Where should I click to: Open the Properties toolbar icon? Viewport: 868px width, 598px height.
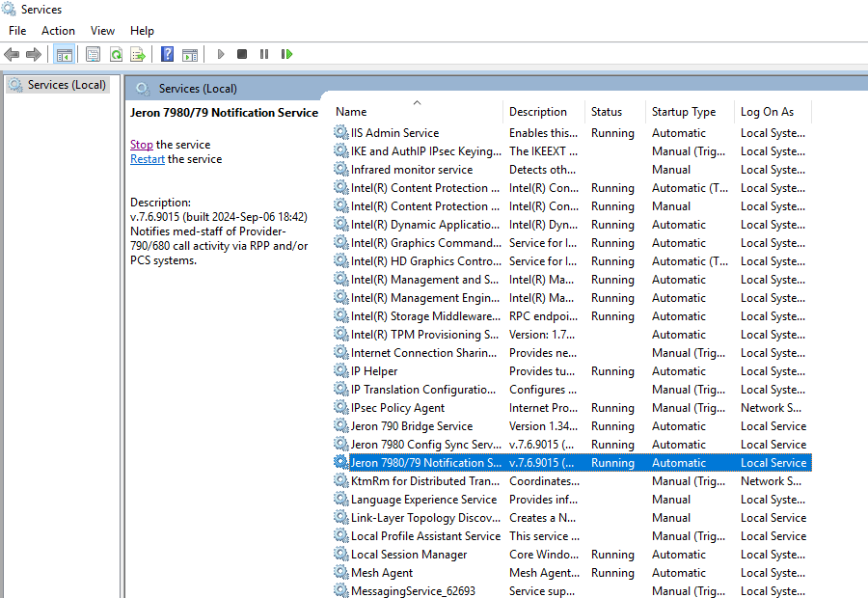(93, 54)
